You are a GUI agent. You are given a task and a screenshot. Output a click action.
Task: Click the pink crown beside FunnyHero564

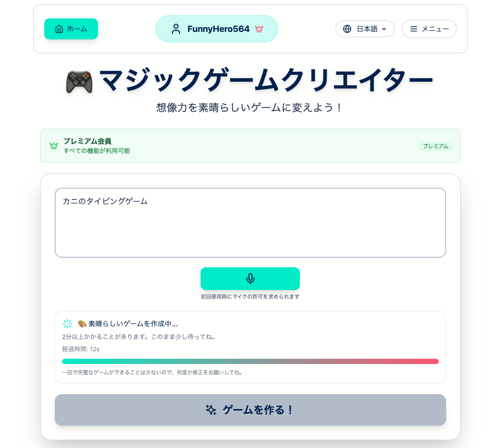259,29
